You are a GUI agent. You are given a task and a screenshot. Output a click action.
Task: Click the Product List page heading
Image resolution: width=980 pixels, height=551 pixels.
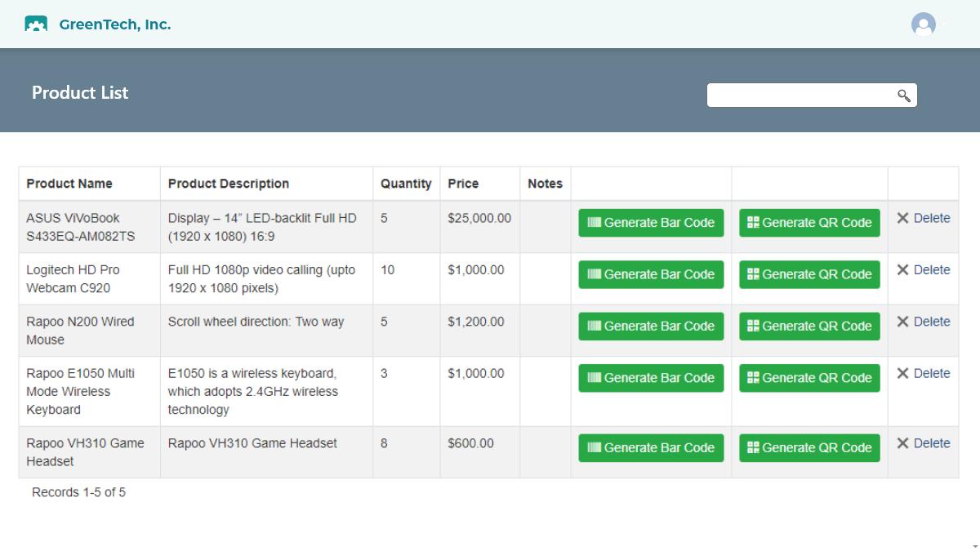(x=80, y=92)
